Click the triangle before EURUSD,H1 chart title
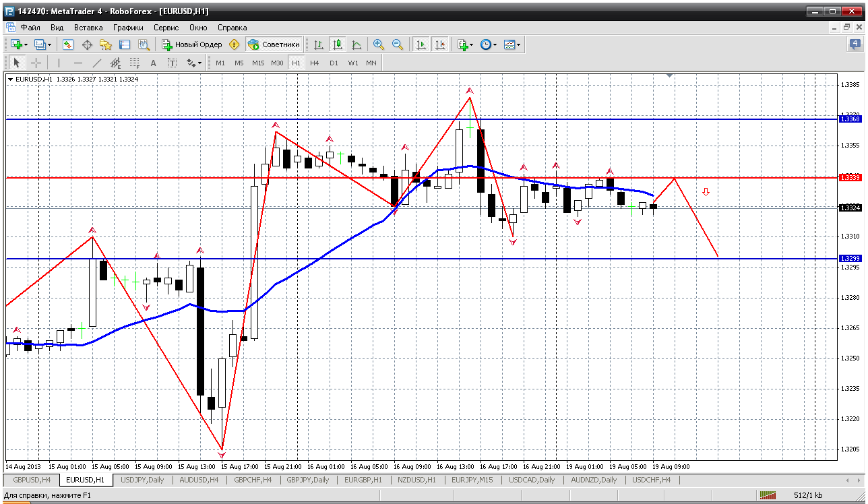The height and width of the screenshot is (504, 868). coord(11,80)
